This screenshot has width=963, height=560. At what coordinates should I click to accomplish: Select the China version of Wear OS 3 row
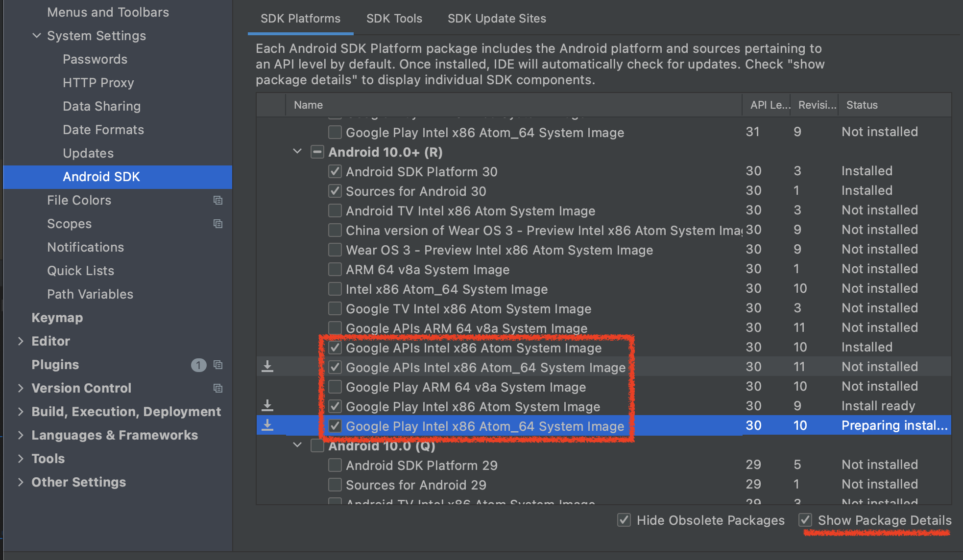tap(603, 230)
